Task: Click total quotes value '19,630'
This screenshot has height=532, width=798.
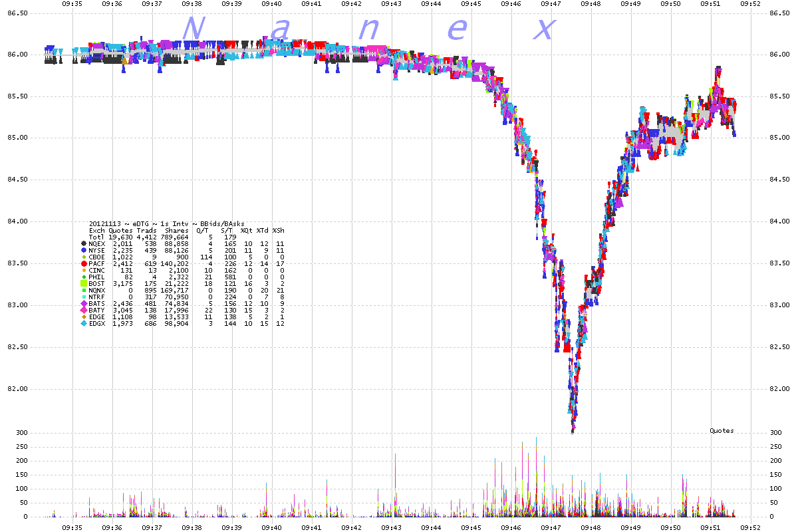Action: coord(120,237)
